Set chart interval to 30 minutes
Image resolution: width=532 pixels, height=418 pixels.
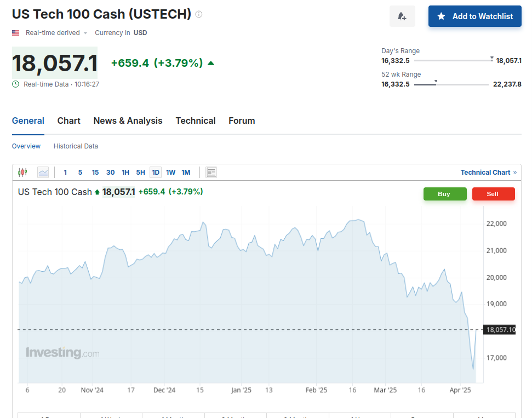coord(110,173)
